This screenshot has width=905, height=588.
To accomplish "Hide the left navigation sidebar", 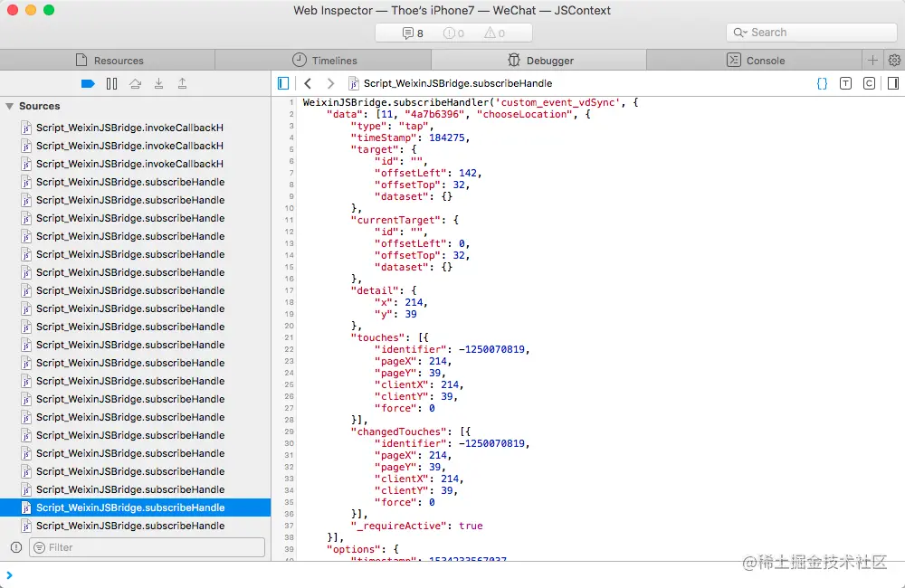I will [x=283, y=83].
